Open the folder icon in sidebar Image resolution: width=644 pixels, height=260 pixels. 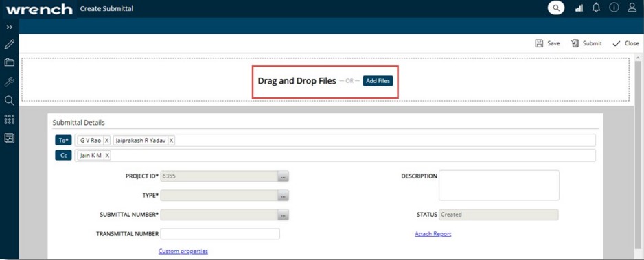click(x=9, y=62)
